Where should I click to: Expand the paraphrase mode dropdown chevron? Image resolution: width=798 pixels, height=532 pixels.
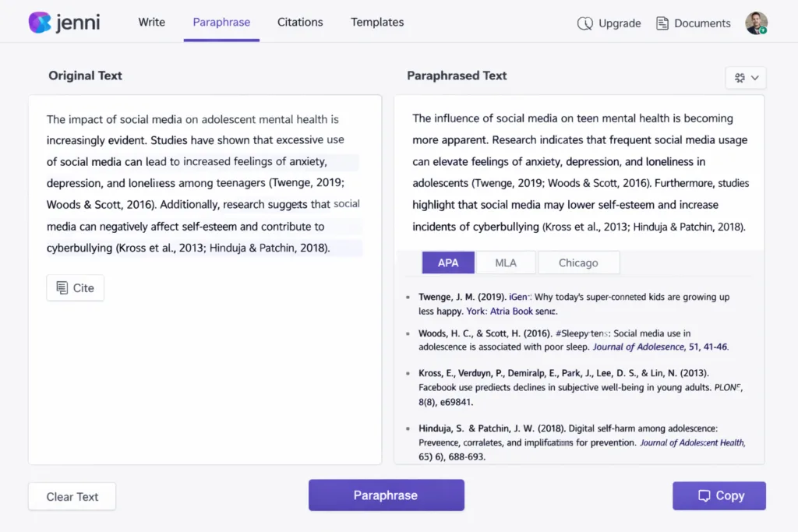coord(753,77)
